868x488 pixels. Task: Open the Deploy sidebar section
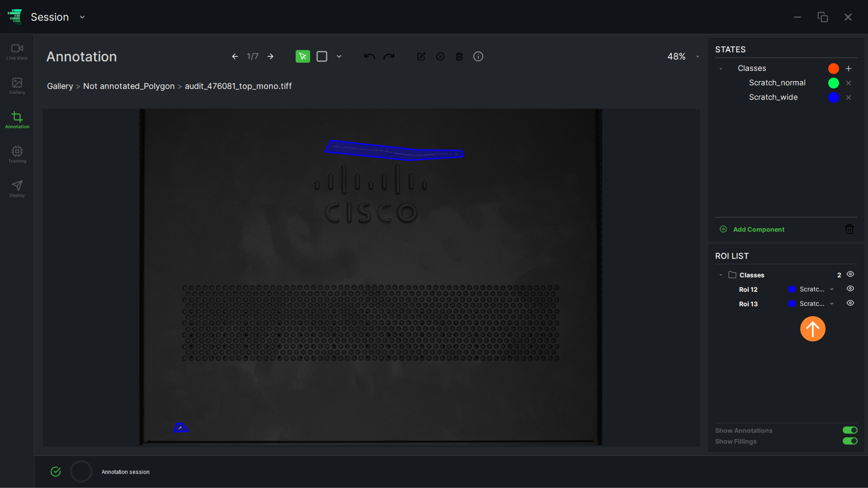[x=17, y=189]
